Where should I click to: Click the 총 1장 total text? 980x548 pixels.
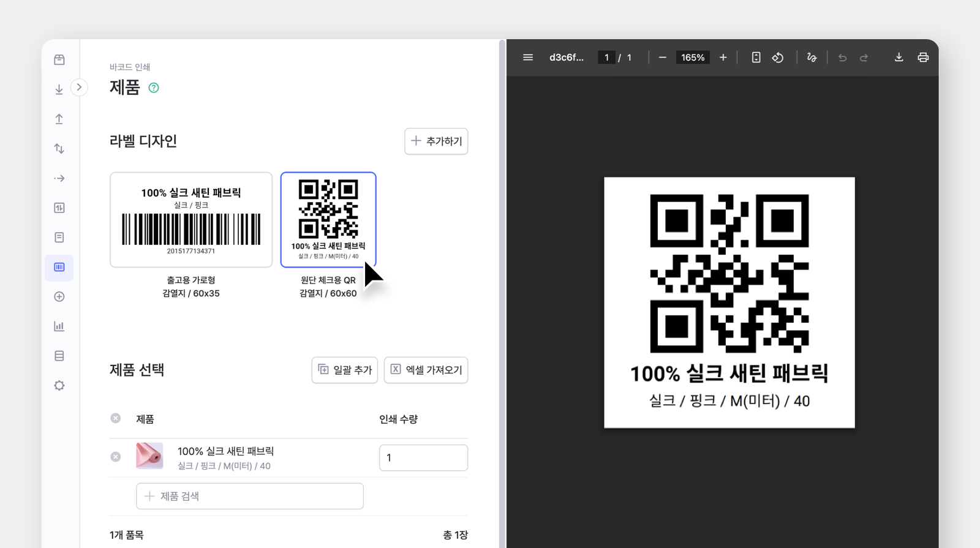click(x=455, y=535)
